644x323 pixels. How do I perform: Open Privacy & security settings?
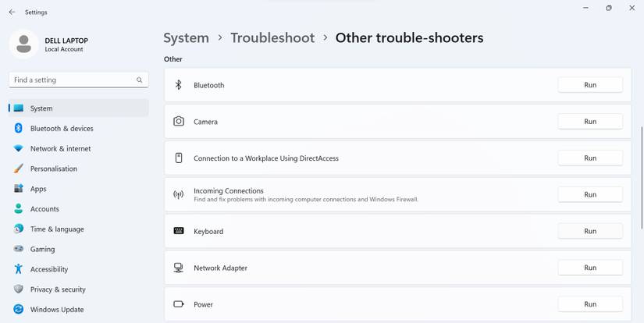pos(58,289)
